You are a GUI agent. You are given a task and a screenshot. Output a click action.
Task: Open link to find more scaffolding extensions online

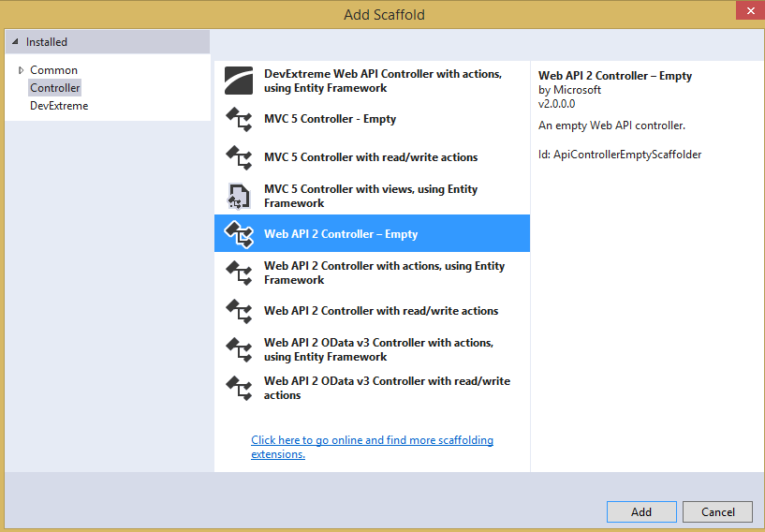tap(372, 447)
